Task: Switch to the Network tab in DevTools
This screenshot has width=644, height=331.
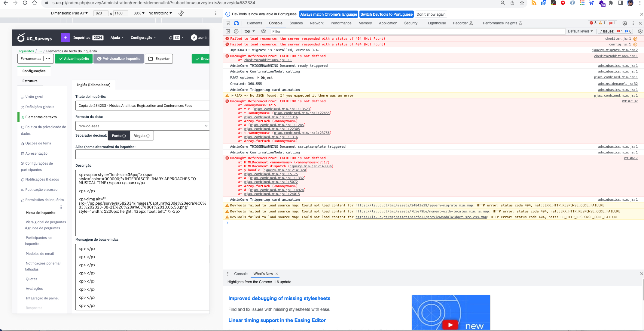Action: coord(316,23)
